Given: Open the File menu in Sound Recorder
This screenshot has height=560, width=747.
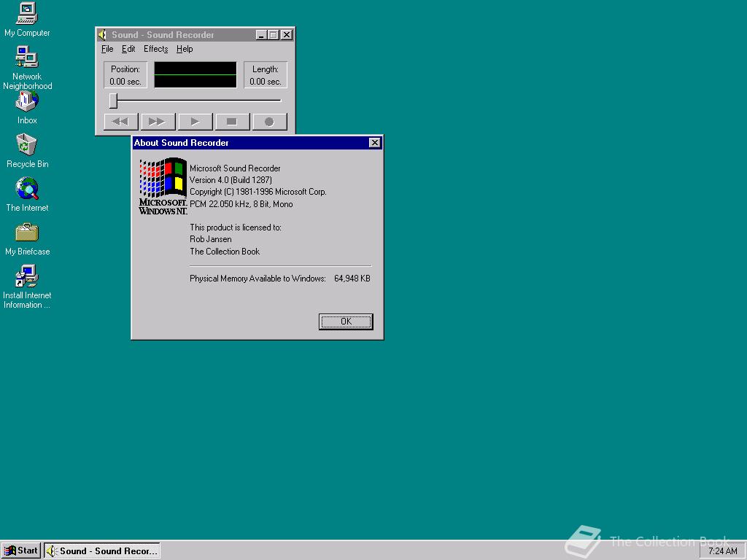Looking at the screenshot, I should pyautogui.click(x=107, y=49).
